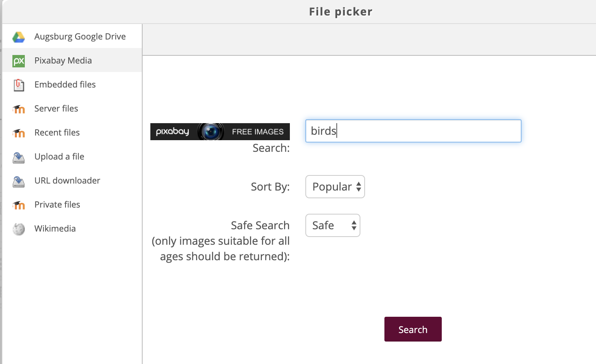Click the URL downloader icon
Viewport: 596px width, 364px height.
click(x=18, y=181)
